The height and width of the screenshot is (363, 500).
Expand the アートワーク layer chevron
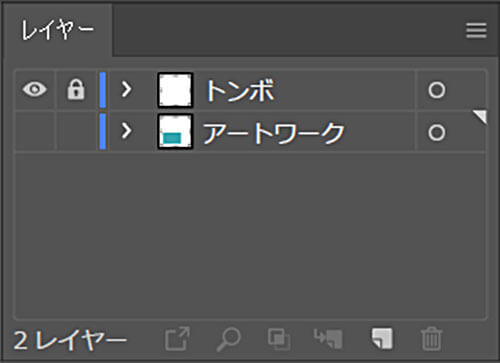pyautogui.click(x=126, y=131)
